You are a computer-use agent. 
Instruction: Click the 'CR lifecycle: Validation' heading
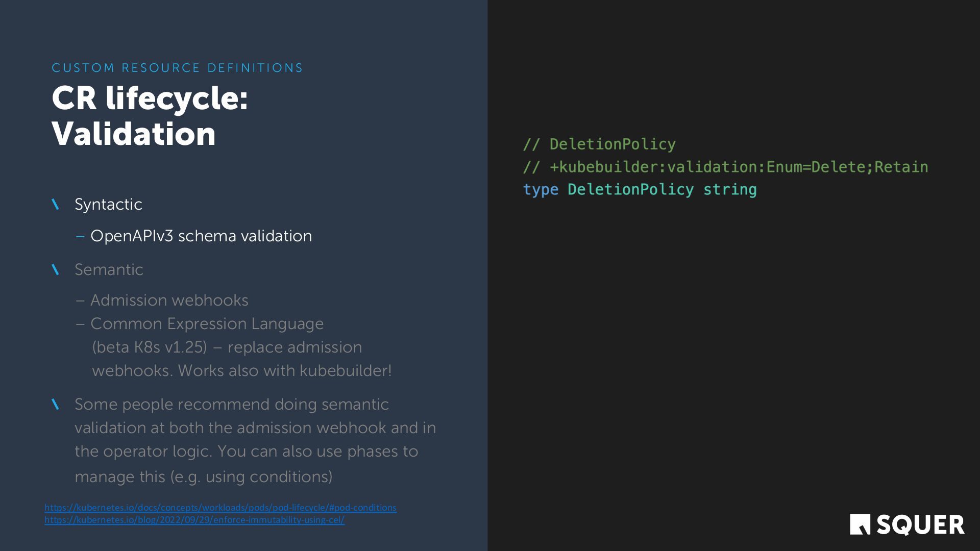(150, 116)
